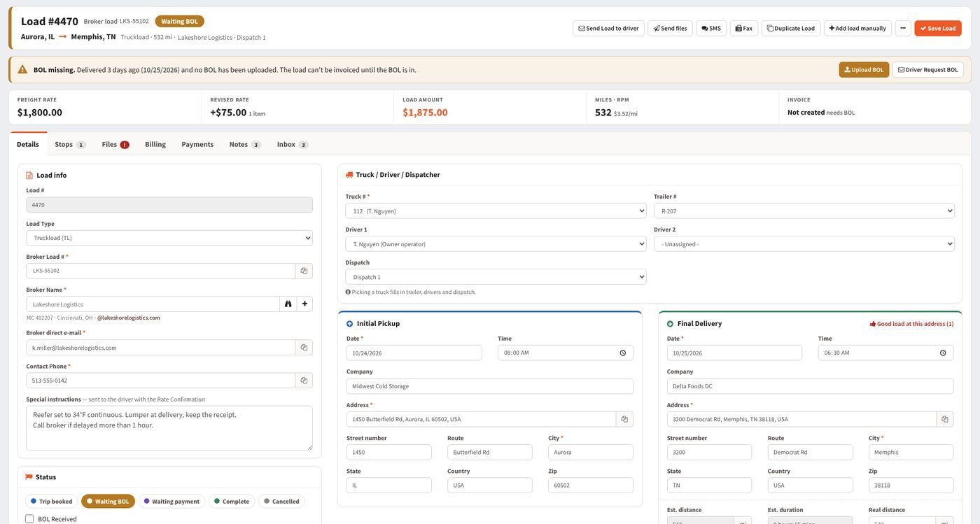Click the Duplicate Load button
The height and width of the screenshot is (524, 980).
click(791, 28)
